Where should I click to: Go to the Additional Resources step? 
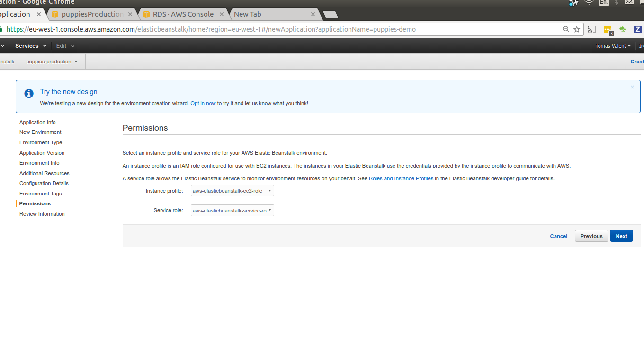(45, 173)
